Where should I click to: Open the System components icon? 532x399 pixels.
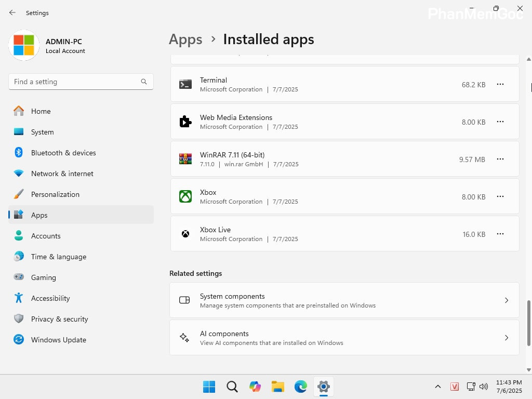pyautogui.click(x=184, y=300)
